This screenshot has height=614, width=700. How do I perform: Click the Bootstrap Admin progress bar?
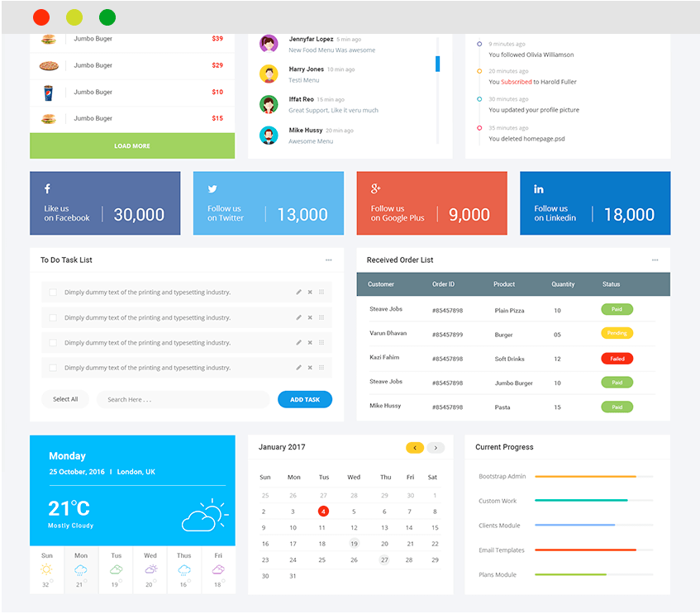pyautogui.click(x=593, y=477)
